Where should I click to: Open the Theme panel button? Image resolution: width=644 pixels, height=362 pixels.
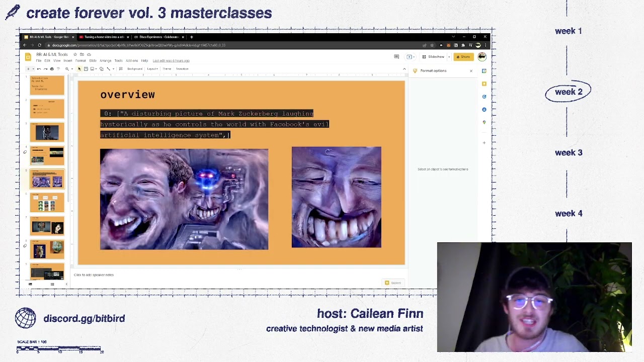click(167, 69)
